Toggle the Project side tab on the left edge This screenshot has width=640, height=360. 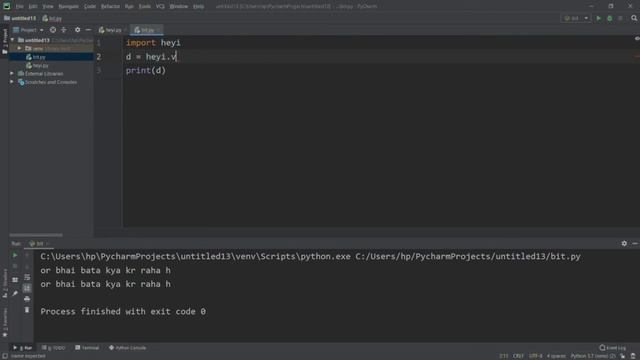[4, 41]
